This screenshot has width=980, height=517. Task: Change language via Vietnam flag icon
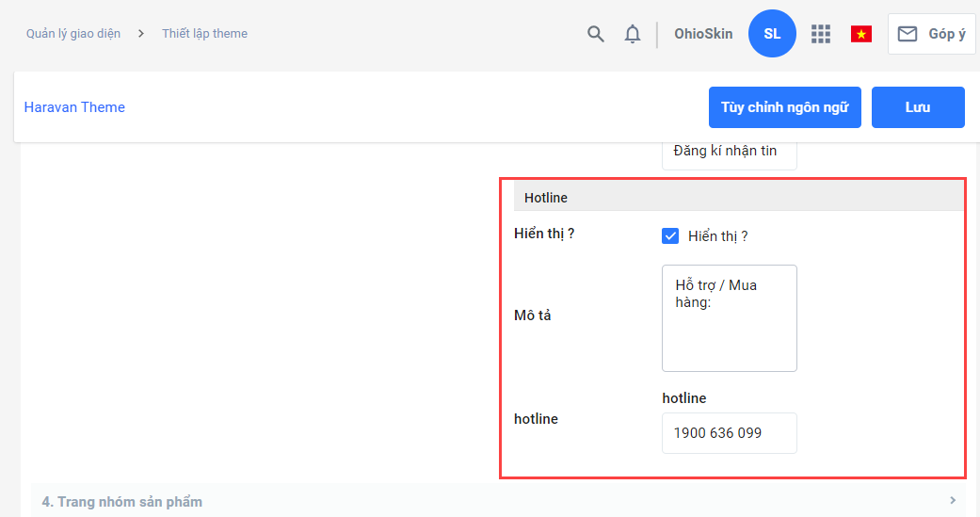tap(860, 34)
